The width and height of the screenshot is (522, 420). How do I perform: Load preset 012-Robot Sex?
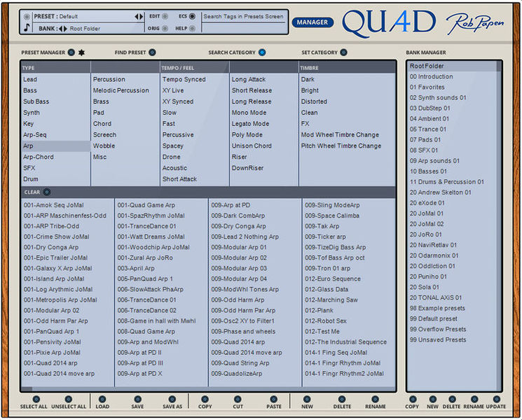tap(326, 321)
